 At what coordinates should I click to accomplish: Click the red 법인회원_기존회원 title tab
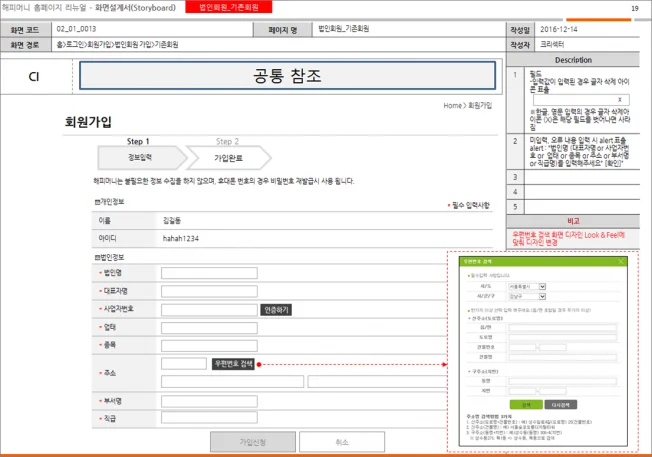(x=229, y=7)
